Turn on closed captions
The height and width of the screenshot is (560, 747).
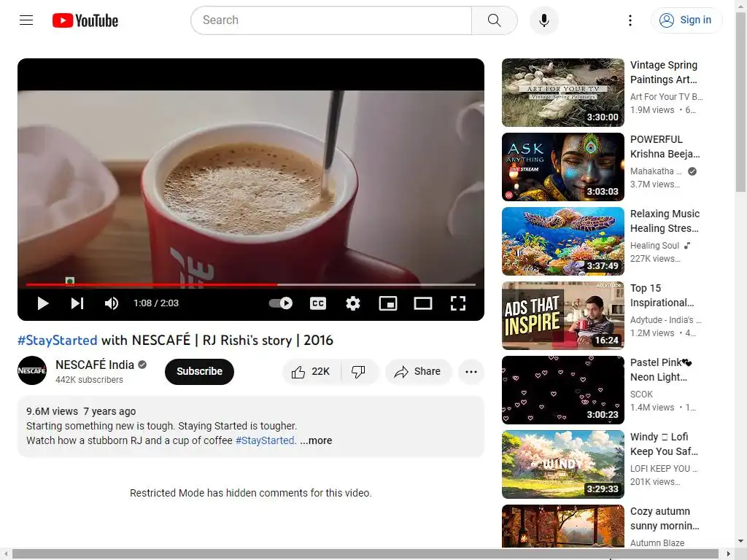tap(318, 303)
